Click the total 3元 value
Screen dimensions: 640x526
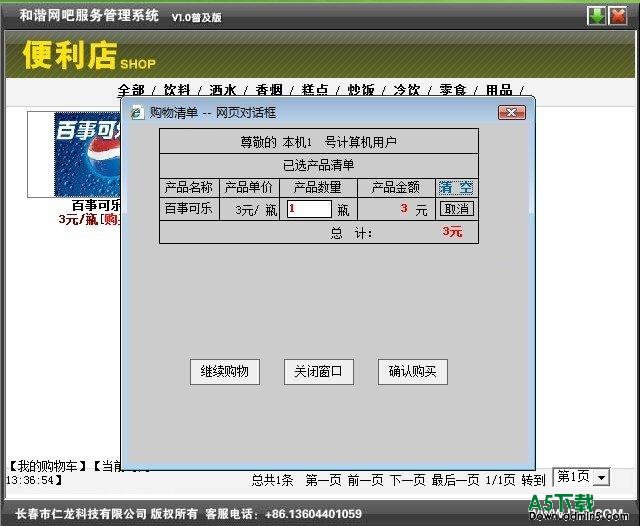coord(452,232)
